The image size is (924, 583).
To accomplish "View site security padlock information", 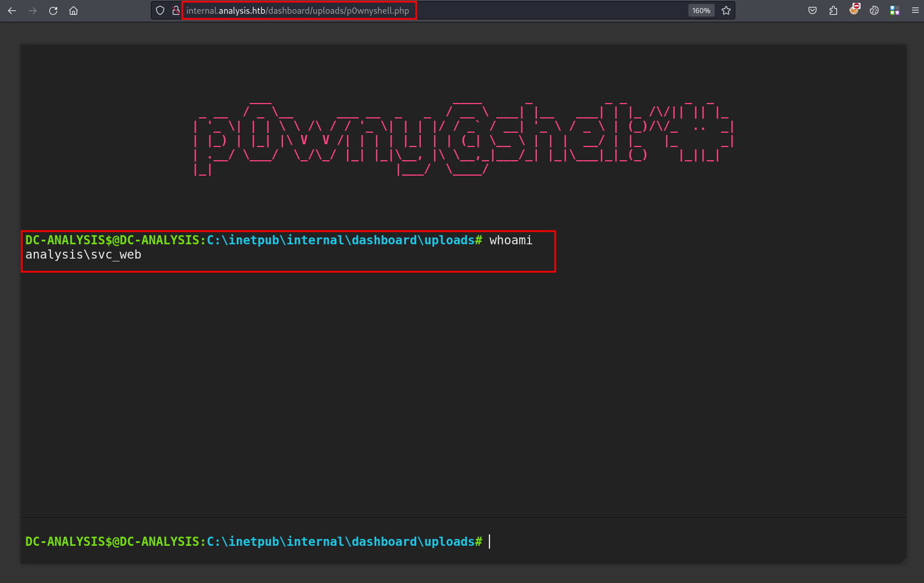I will [176, 10].
